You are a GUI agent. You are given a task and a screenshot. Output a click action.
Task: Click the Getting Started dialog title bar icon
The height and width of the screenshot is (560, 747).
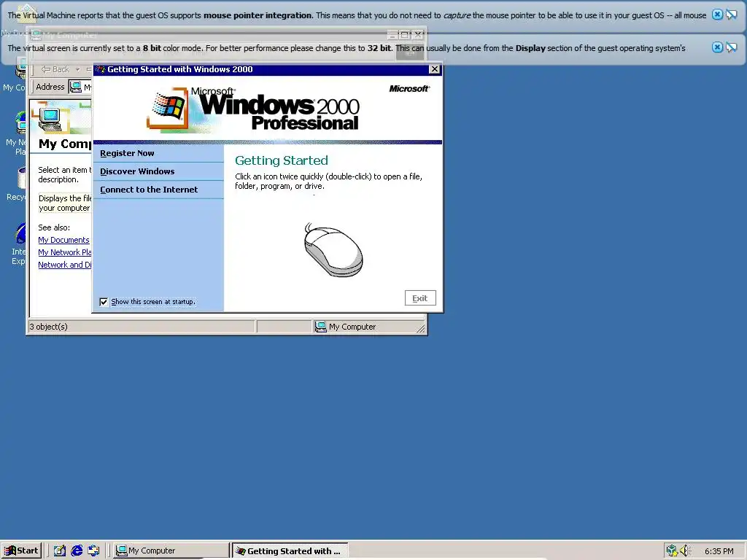[100, 69]
